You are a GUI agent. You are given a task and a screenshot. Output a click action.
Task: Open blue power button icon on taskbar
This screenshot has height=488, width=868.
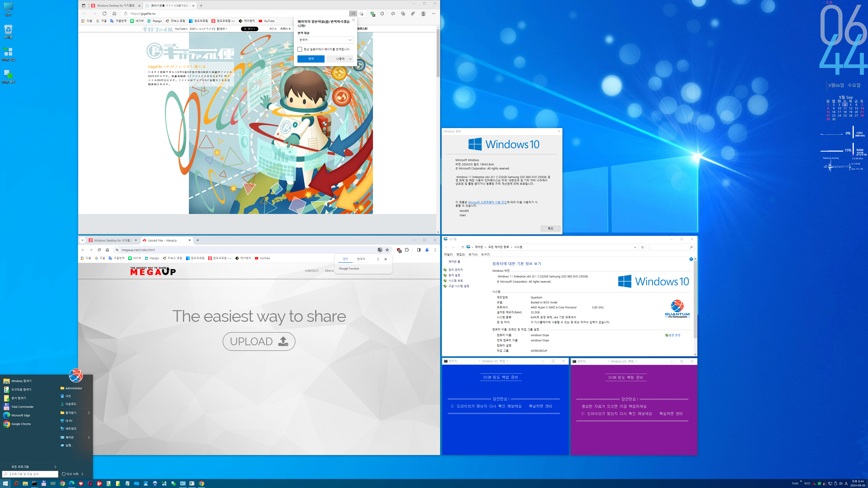[x=155, y=484]
